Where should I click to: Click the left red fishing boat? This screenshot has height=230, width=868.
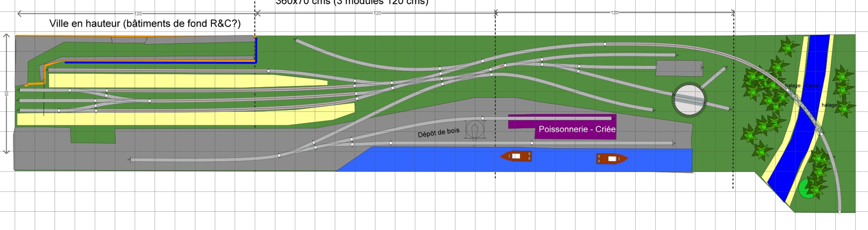[x=516, y=156]
